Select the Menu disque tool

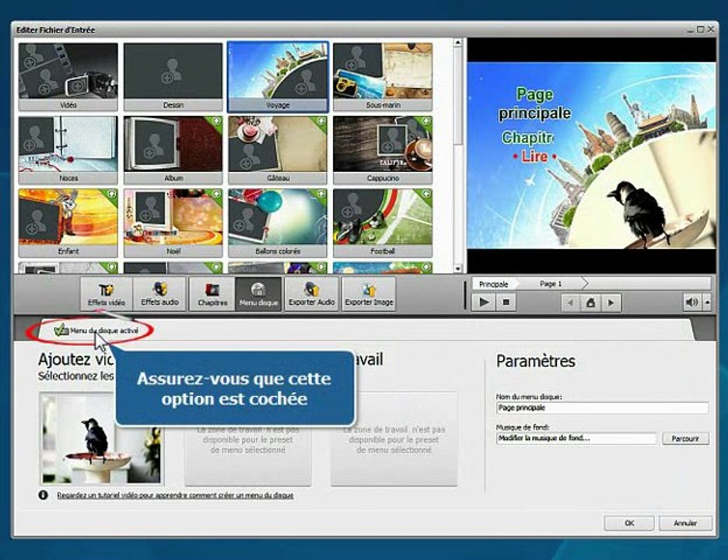click(x=258, y=294)
